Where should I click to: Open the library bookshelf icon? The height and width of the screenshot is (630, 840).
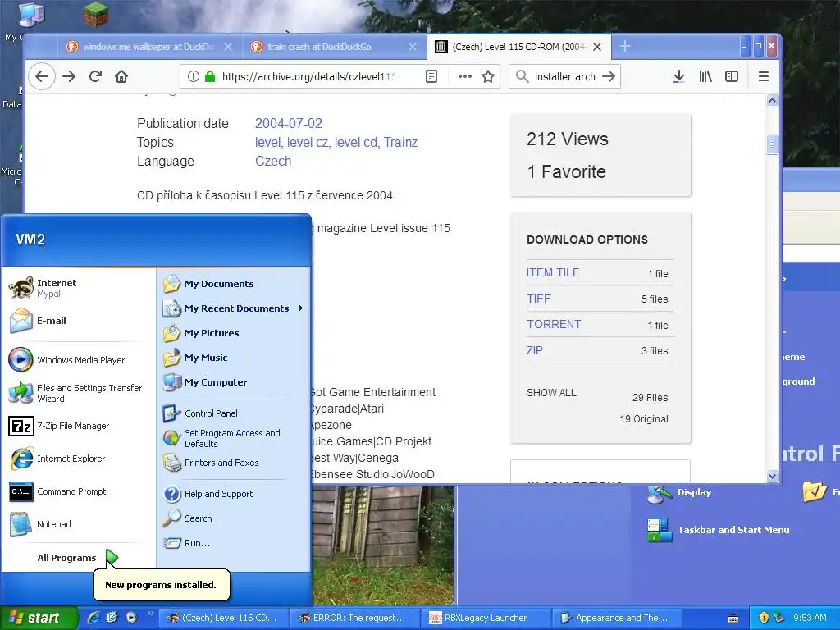pos(705,76)
